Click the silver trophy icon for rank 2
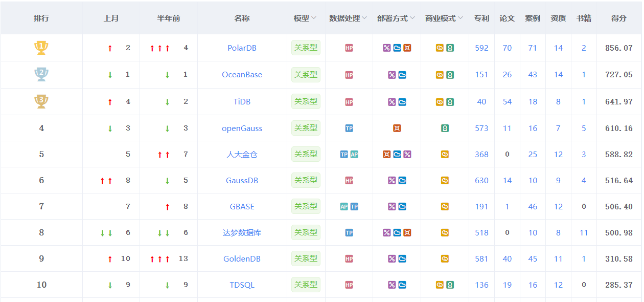Image resolution: width=644 pixels, height=302 pixels. pos(41,75)
